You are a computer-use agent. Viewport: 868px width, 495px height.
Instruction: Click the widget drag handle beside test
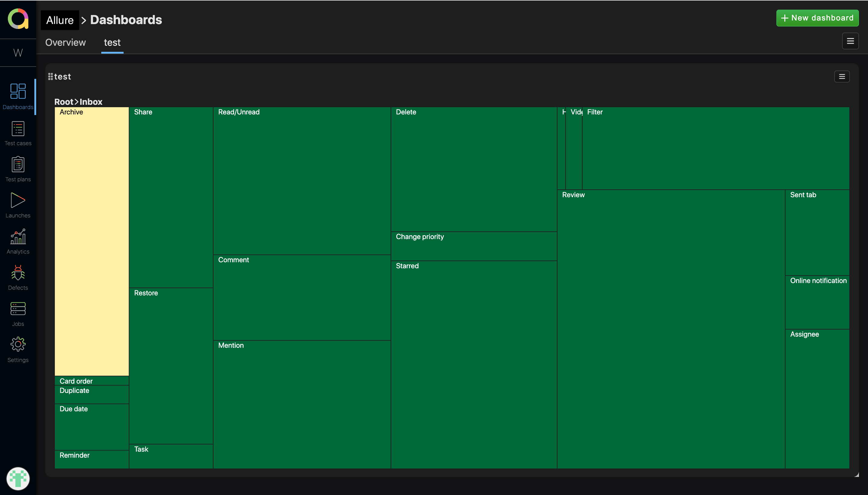pyautogui.click(x=50, y=76)
